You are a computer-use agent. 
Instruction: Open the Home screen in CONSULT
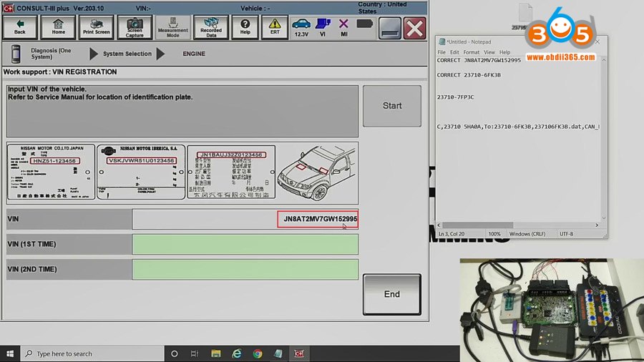(59, 27)
